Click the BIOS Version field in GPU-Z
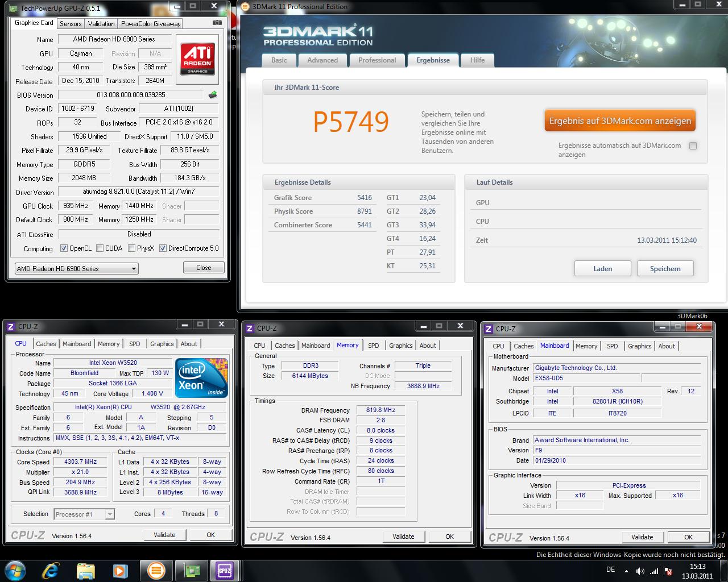The image size is (728, 582). (x=131, y=95)
